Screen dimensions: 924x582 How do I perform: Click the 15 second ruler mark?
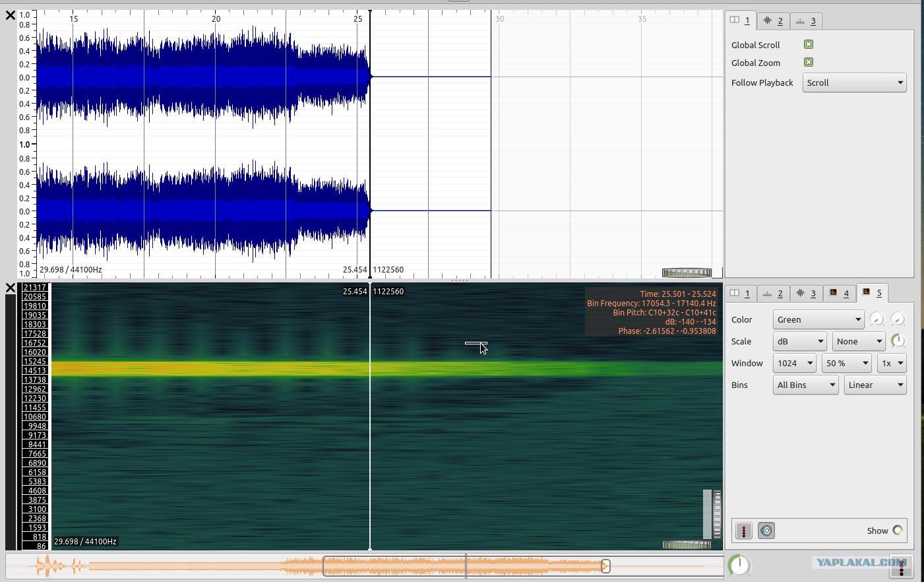[74, 19]
